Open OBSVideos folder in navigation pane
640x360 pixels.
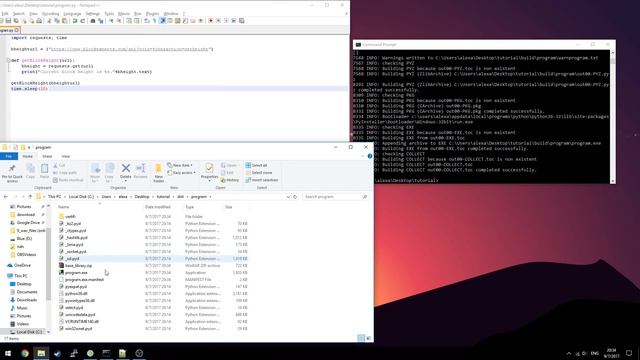(x=27, y=254)
